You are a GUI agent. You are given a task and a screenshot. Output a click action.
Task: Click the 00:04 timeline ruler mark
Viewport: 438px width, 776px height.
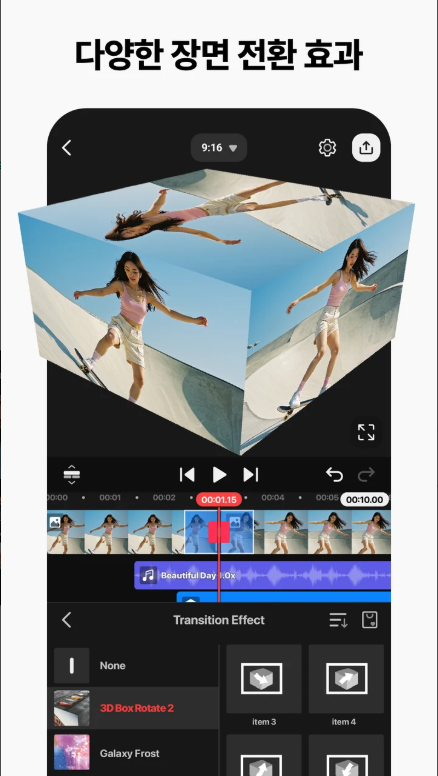(x=273, y=497)
